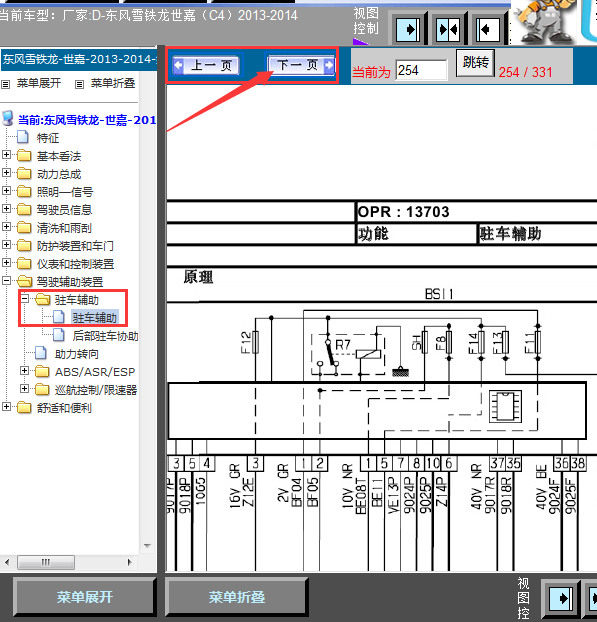The width and height of the screenshot is (597, 622).
Task: Open the 后部驻车协助 document
Action: (x=105, y=336)
